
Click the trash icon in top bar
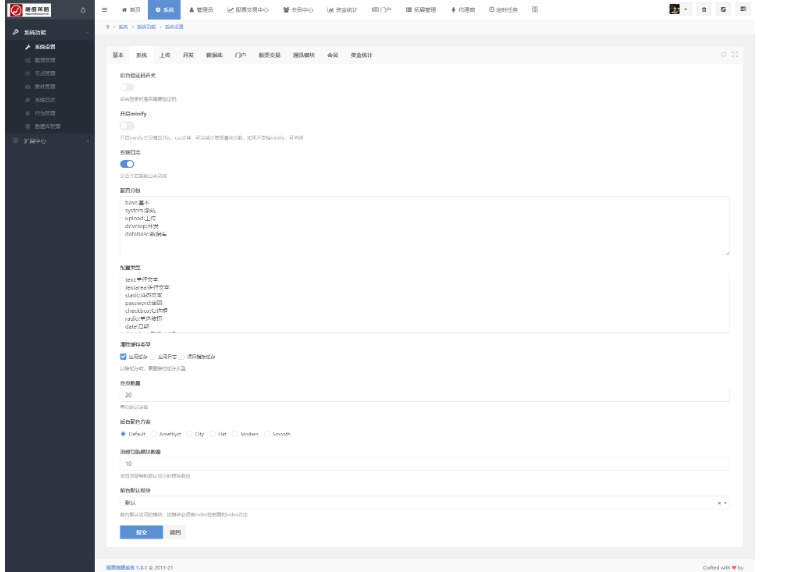(x=704, y=9)
